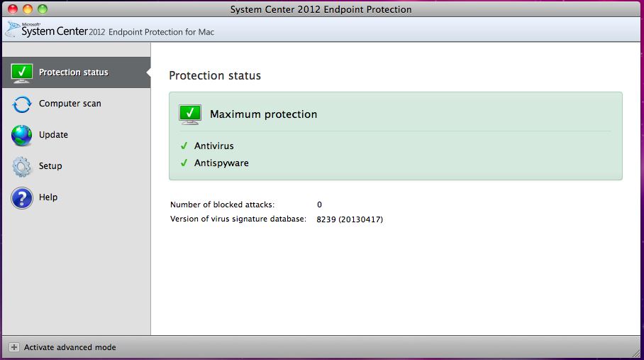Open the Help section
The height and width of the screenshot is (360, 644).
(77, 197)
